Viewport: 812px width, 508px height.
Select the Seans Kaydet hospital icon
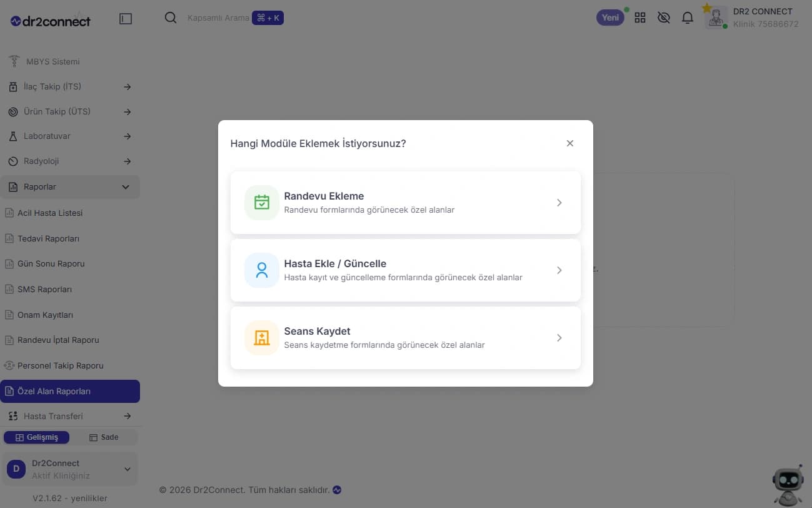[261, 338]
